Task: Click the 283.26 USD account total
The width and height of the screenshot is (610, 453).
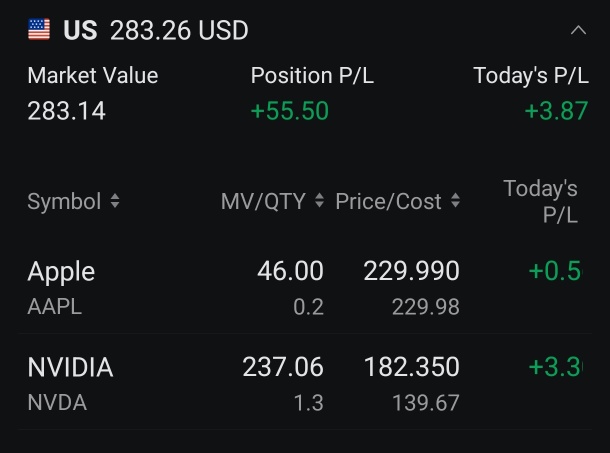Action: tap(179, 31)
